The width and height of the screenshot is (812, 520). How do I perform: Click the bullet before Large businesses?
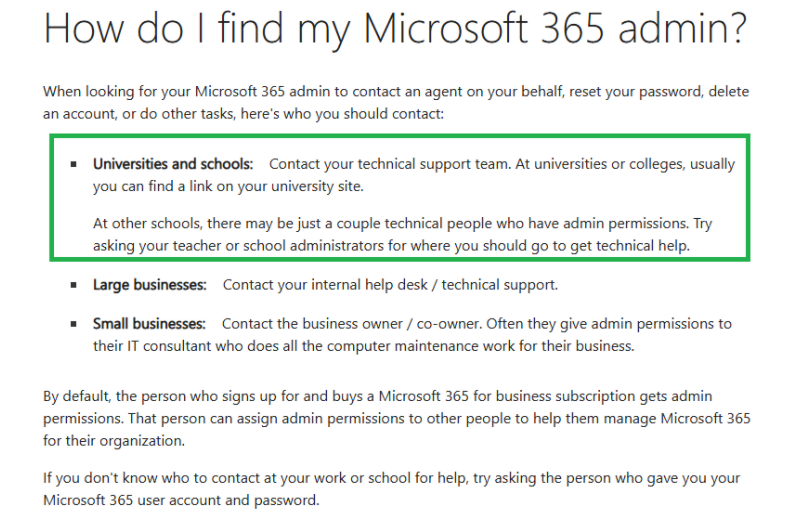(x=74, y=285)
